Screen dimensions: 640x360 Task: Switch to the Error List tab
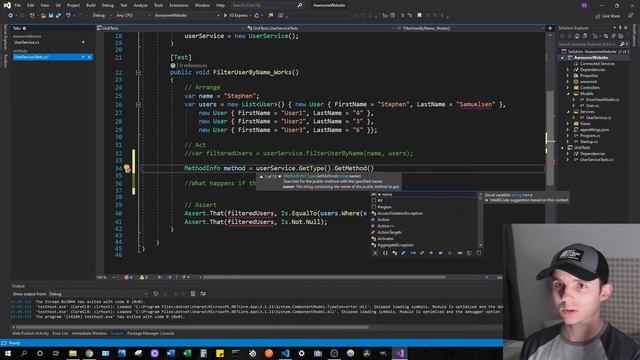click(60, 333)
